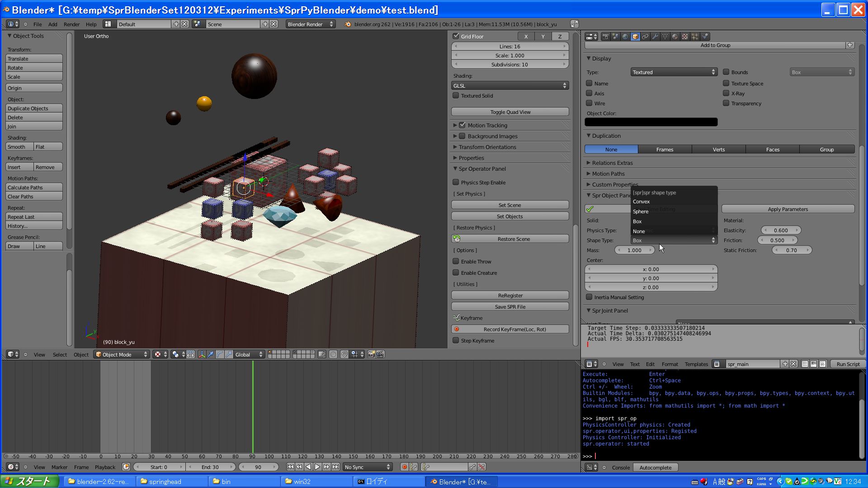This screenshot has height=488, width=868.
Task: Choose None from shape type menu
Action: click(674, 231)
